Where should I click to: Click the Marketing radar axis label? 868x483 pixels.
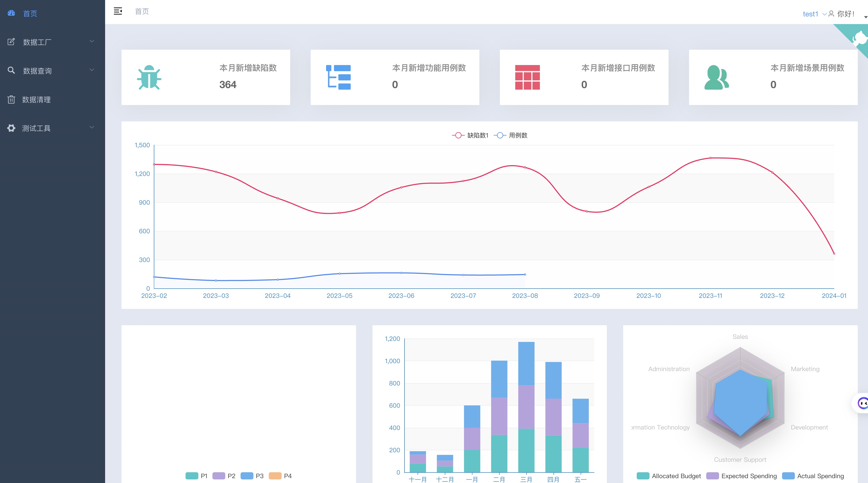tap(805, 369)
